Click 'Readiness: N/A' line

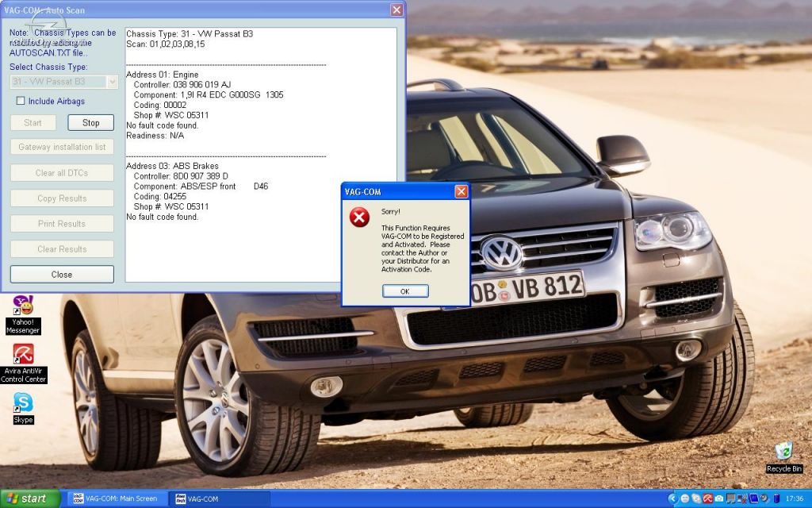[x=155, y=135]
